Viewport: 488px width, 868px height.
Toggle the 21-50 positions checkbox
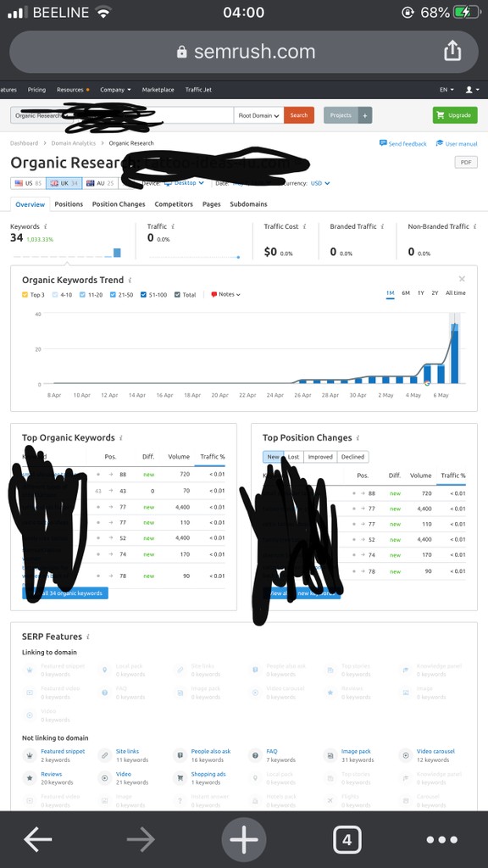click(x=113, y=294)
